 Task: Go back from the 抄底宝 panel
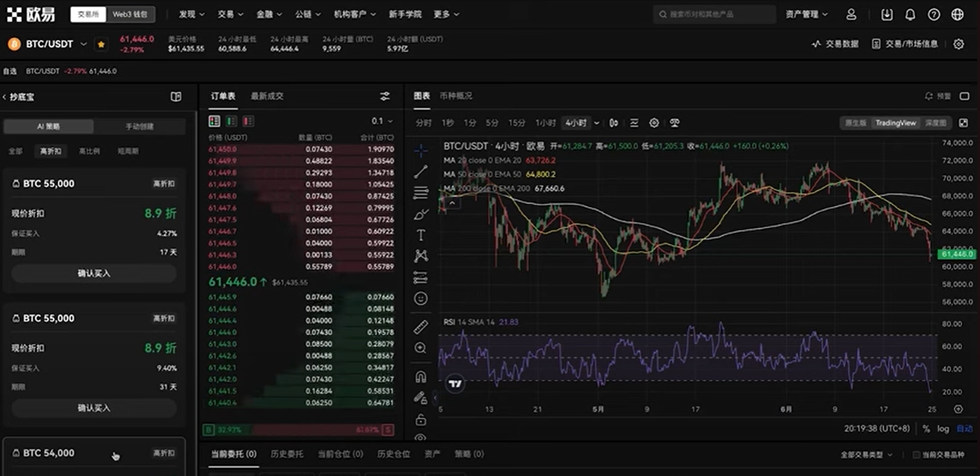tap(5, 97)
